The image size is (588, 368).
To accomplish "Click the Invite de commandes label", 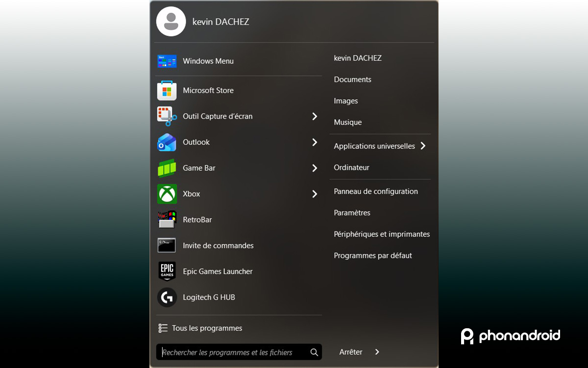I will coord(218,245).
